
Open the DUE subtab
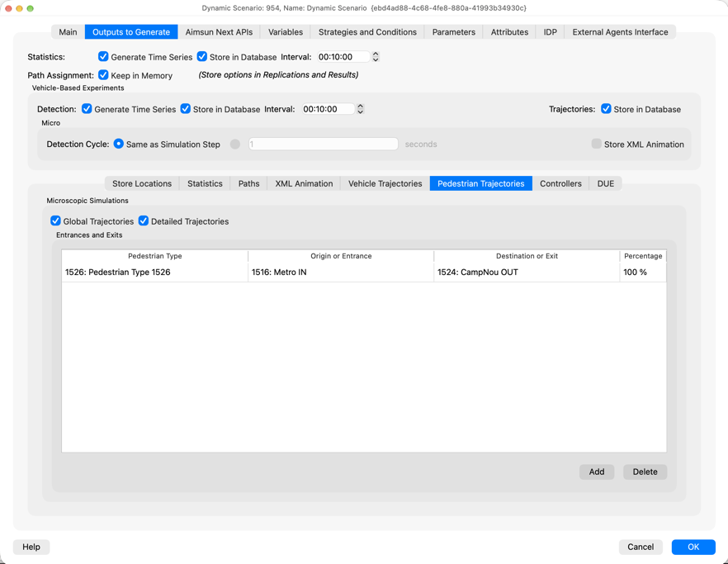[x=606, y=183]
